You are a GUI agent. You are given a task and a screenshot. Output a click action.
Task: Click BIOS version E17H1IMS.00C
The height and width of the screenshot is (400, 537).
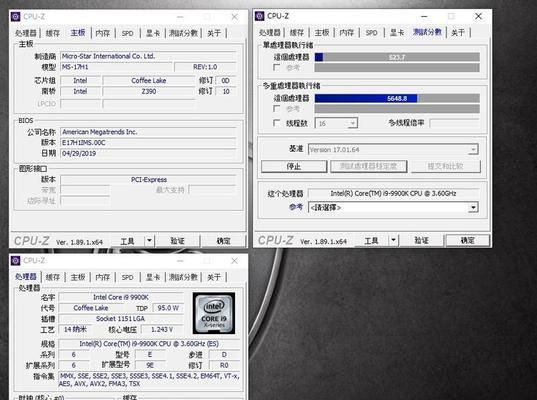pyautogui.click(x=148, y=142)
